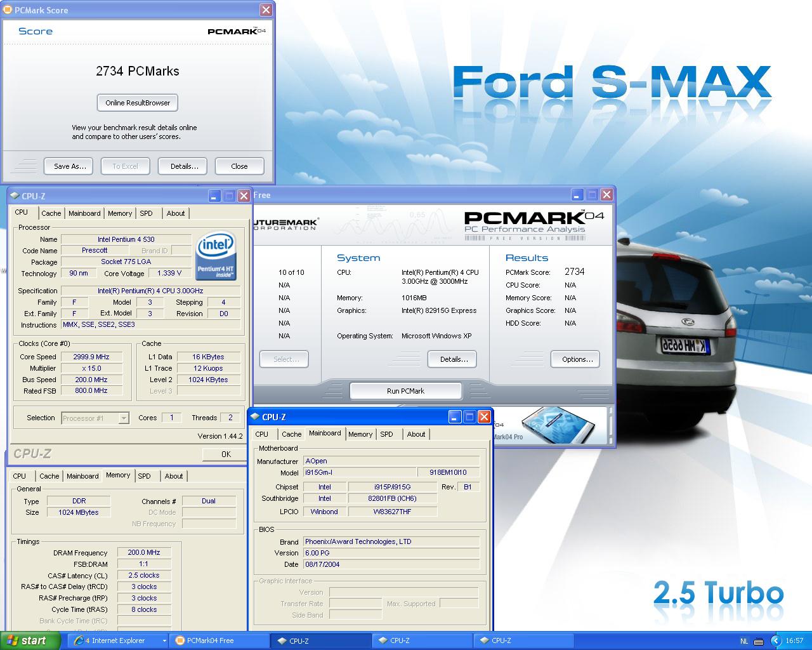Switch to PCMark04 Free taskbar item

pyautogui.click(x=219, y=640)
